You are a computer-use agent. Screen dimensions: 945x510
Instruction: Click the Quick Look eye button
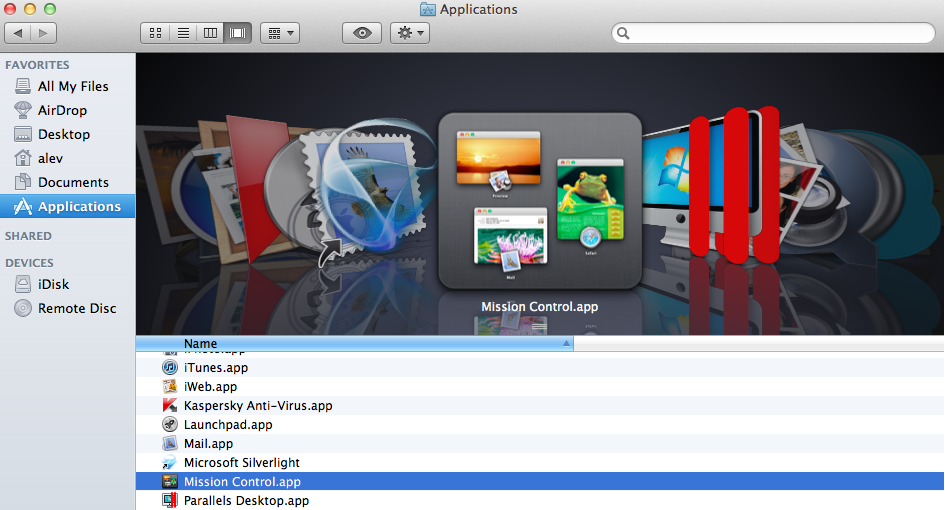click(x=362, y=33)
